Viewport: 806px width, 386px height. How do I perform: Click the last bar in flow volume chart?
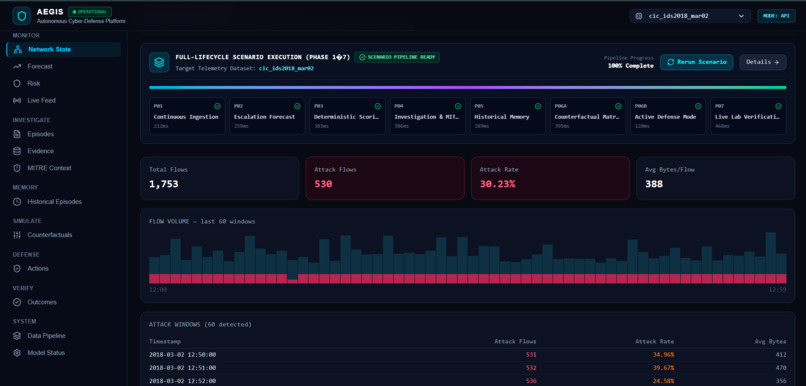781,268
